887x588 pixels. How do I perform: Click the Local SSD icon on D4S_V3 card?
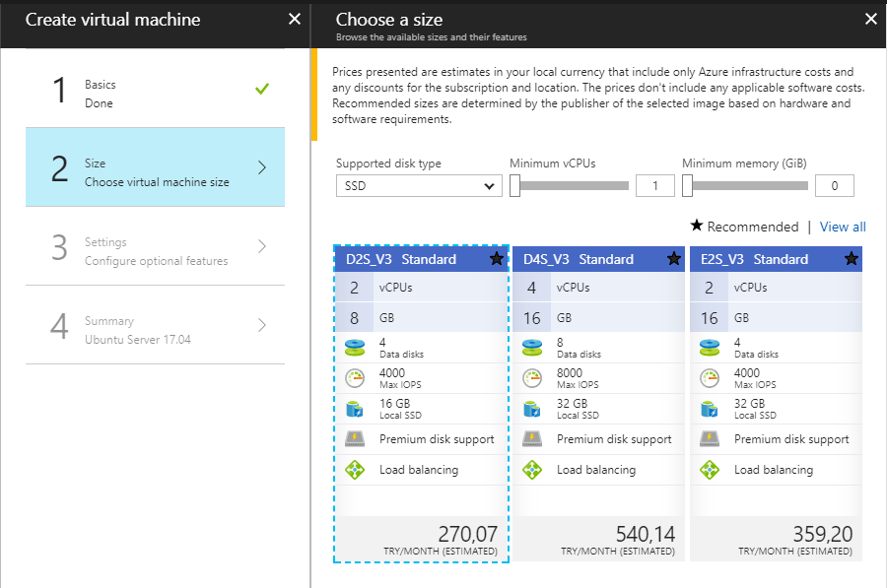(532, 408)
